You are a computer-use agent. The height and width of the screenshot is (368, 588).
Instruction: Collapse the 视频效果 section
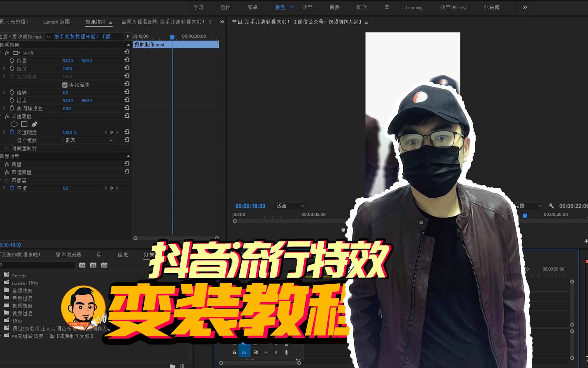[128, 45]
